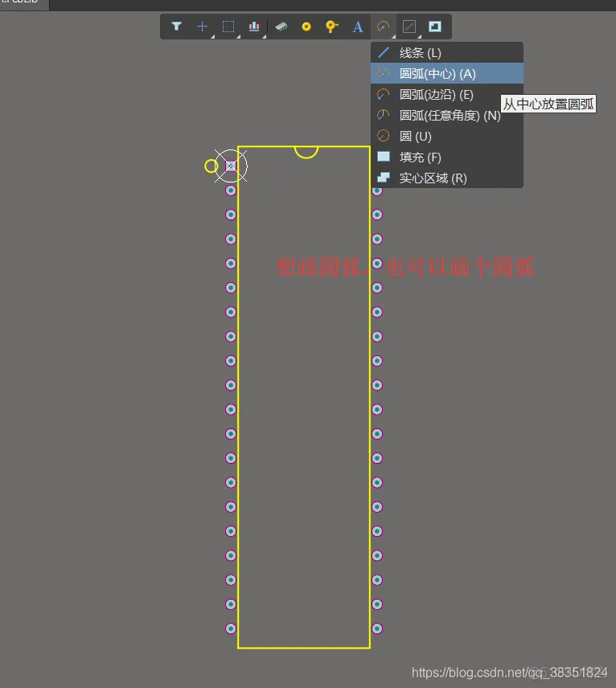
Task: Choose 圆弧(中心) (A) menu entry
Action: coord(447,73)
